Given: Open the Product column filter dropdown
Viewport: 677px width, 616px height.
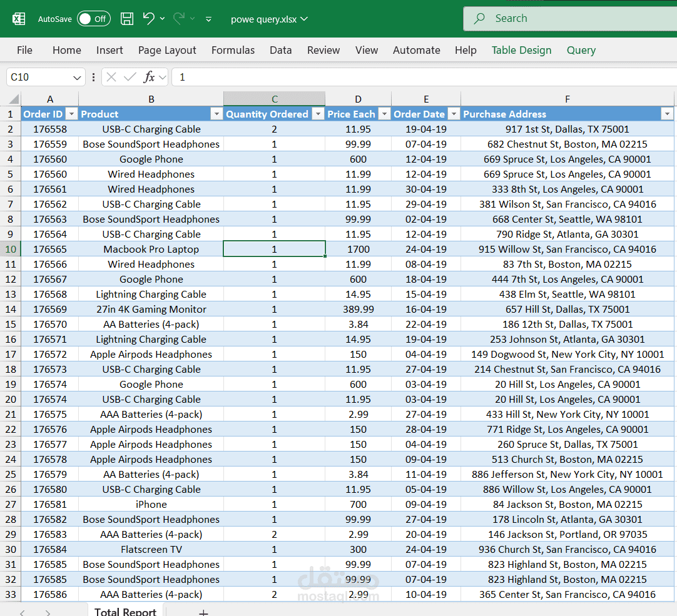Looking at the screenshot, I should click(x=216, y=114).
